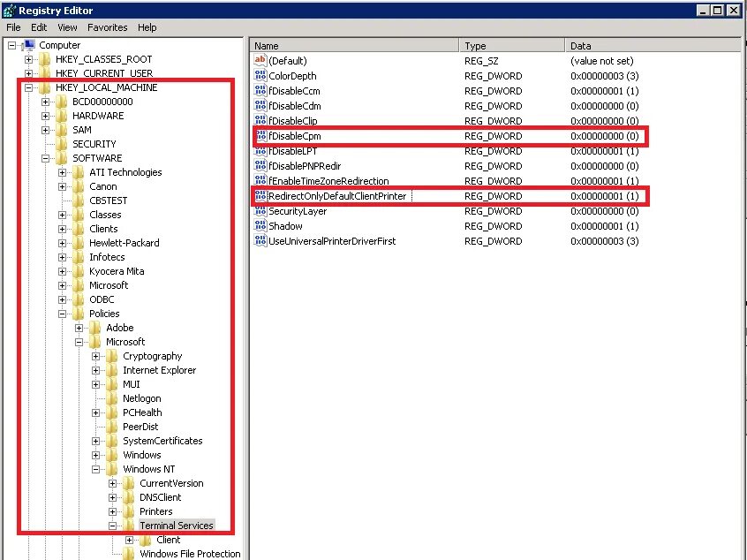Viewport: 747px width, 560px height.
Task: Select the ODBC key
Action: point(102,299)
